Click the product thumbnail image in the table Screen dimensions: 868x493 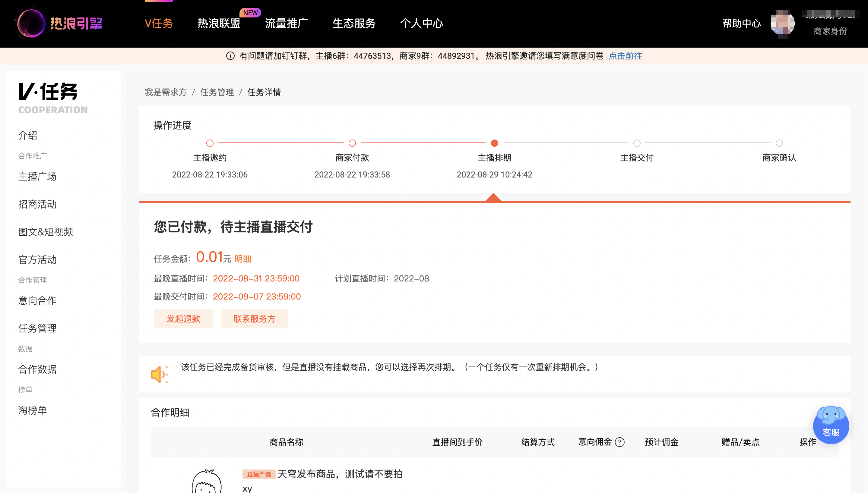tap(207, 481)
